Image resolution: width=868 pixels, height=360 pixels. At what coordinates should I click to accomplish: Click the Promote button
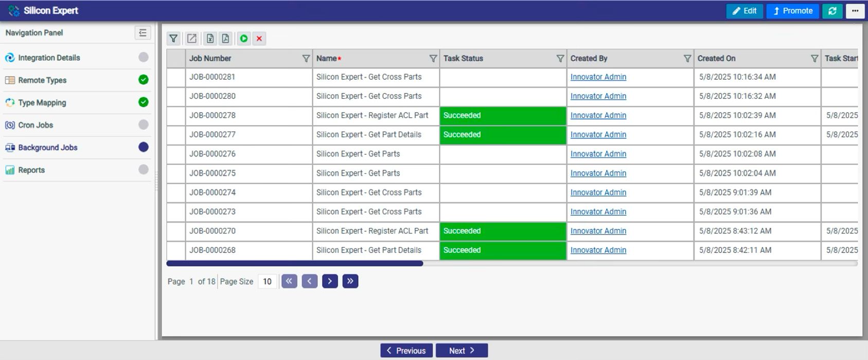pyautogui.click(x=793, y=11)
